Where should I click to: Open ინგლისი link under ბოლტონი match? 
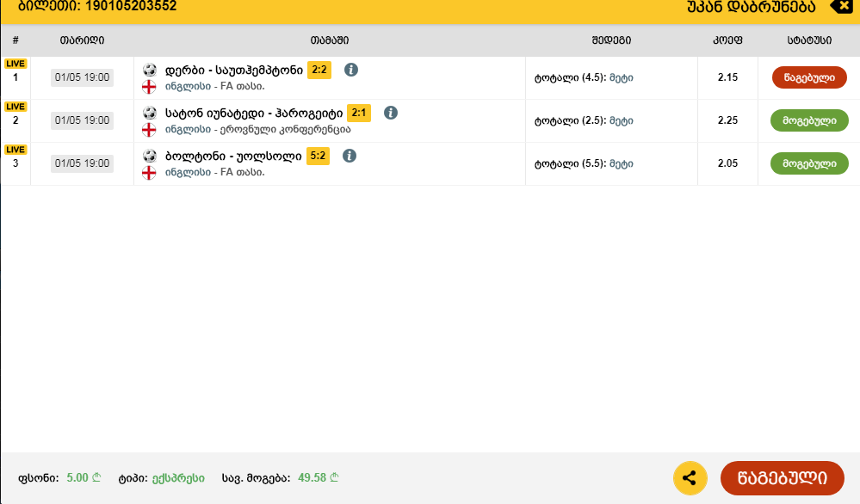189,172
